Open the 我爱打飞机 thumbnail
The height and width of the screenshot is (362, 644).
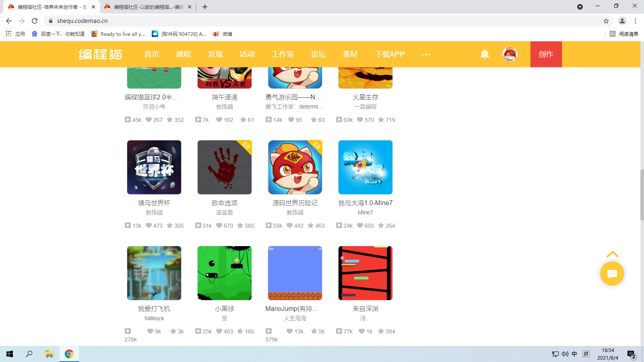point(154,273)
